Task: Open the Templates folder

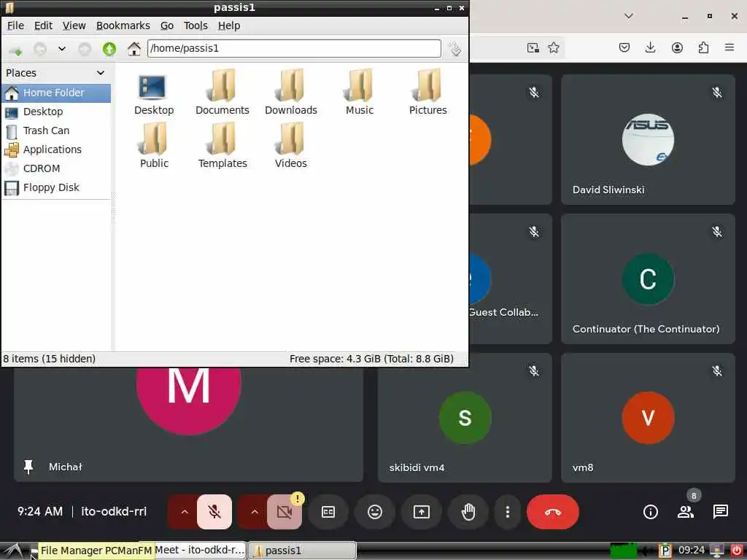Action: click(x=222, y=147)
